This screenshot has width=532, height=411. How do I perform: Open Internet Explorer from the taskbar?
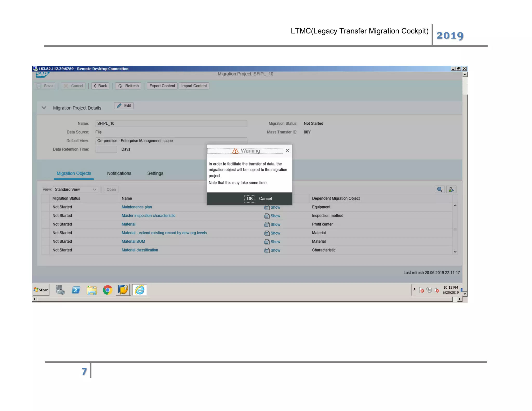(140, 290)
